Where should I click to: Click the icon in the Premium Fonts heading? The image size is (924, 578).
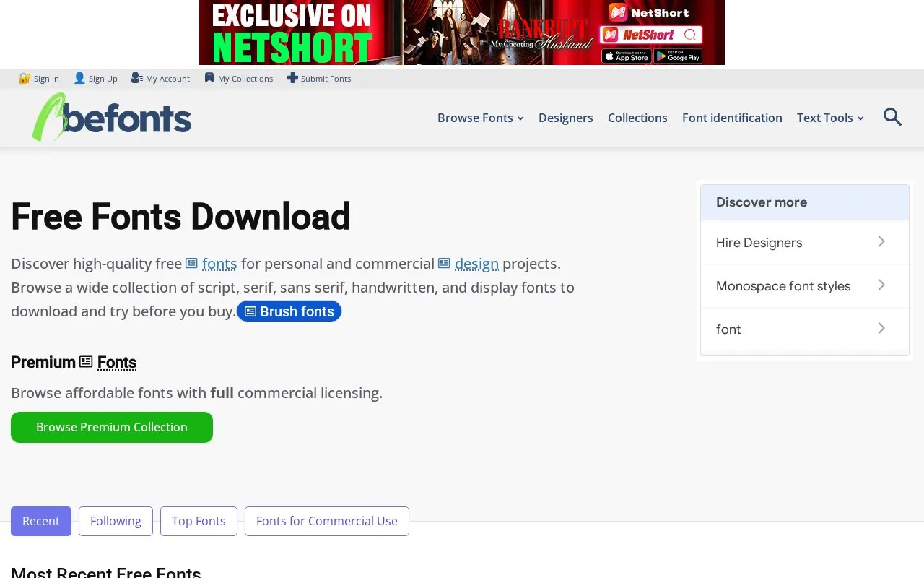[x=86, y=362]
